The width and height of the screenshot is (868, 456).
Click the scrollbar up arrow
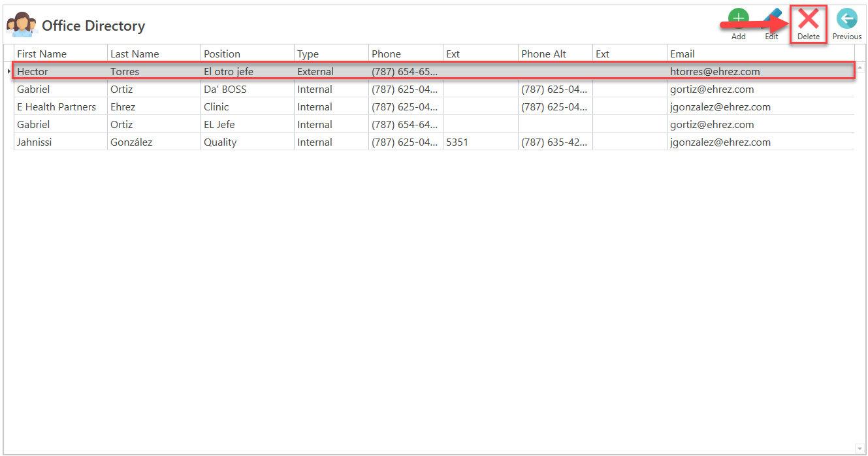coord(860,68)
